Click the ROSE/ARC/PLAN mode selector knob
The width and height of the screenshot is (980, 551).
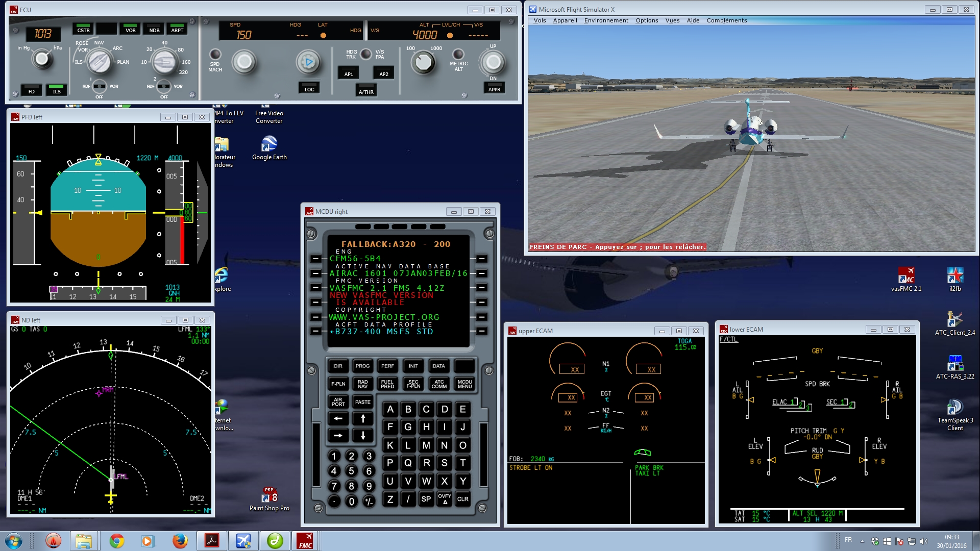(x=99, y=62)
